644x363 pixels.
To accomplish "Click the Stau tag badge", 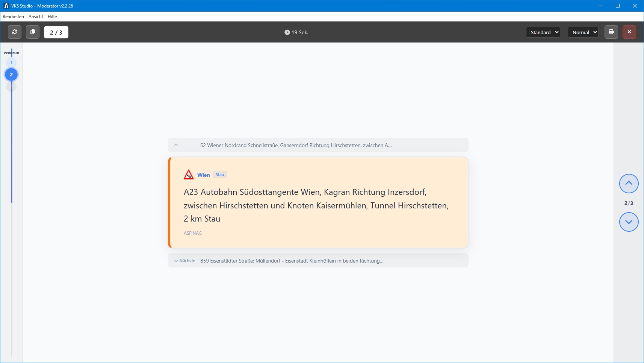I will (220, 175).
